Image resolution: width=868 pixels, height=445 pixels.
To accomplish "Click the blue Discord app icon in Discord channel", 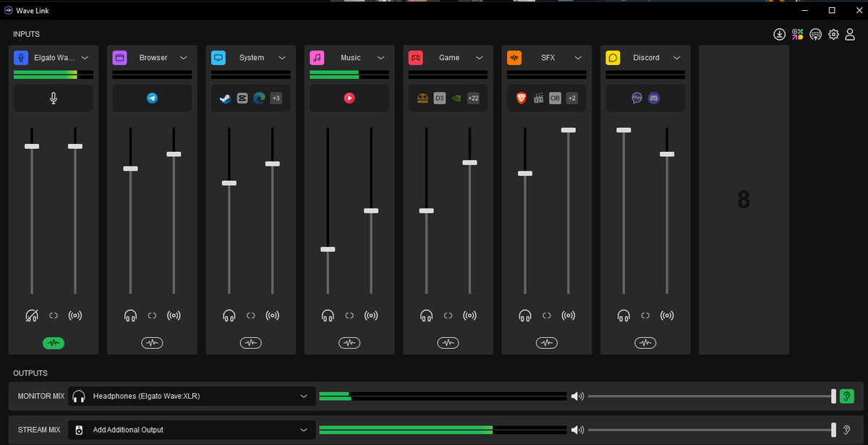I will click(654, 98).
